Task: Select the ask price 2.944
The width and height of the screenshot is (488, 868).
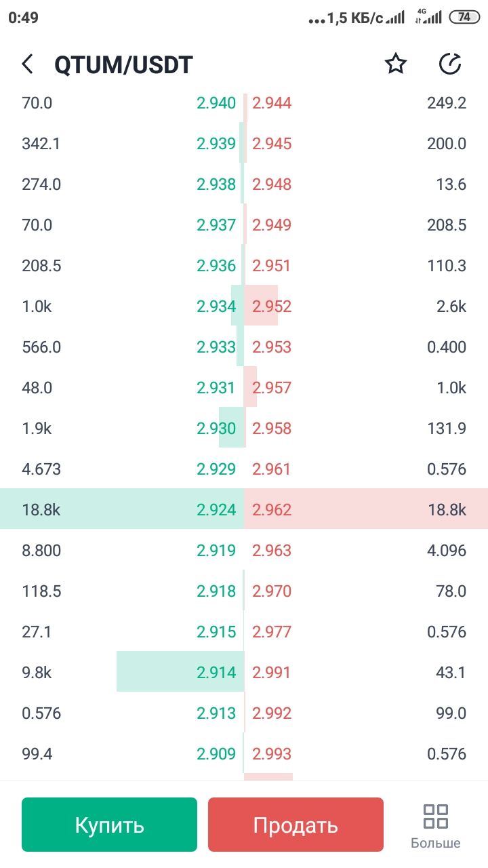Action: pyautogui.click(x=272, y=103)
